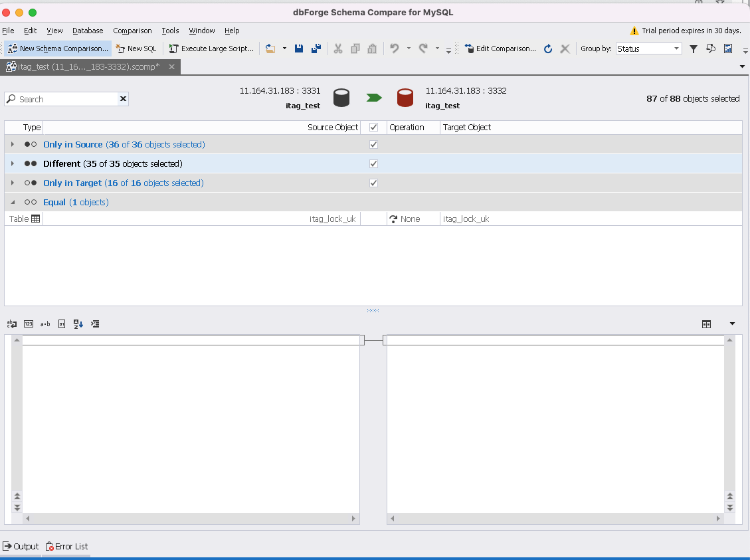Image resolution: width=750 pixels, height=560 pixels.
Task: Click the Copy icon in toolbar
Action: click(355, 48)
